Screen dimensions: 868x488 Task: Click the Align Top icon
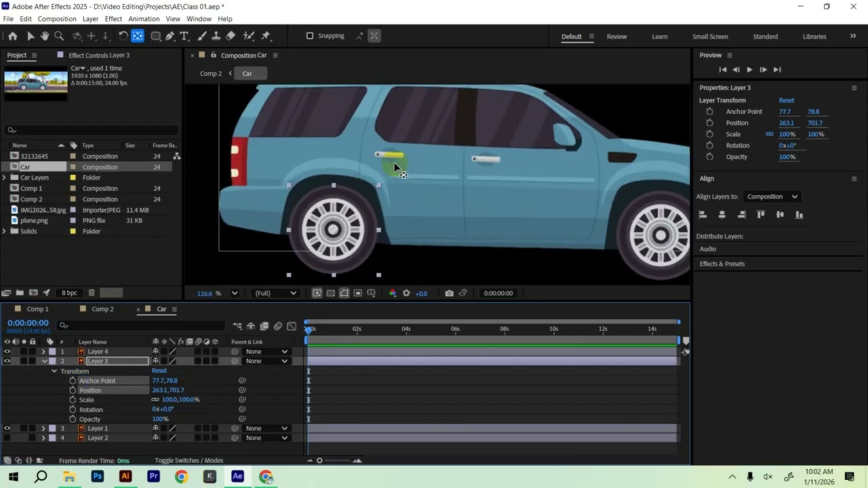tap(761, 215)
